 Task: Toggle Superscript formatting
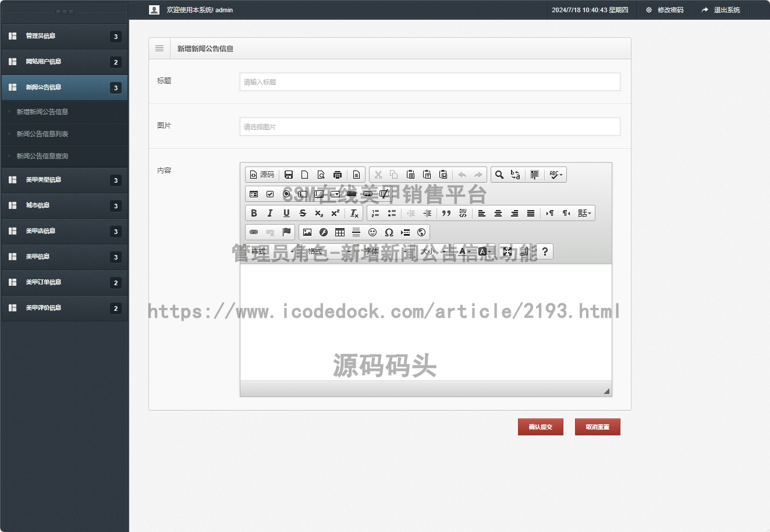(335, 213)
